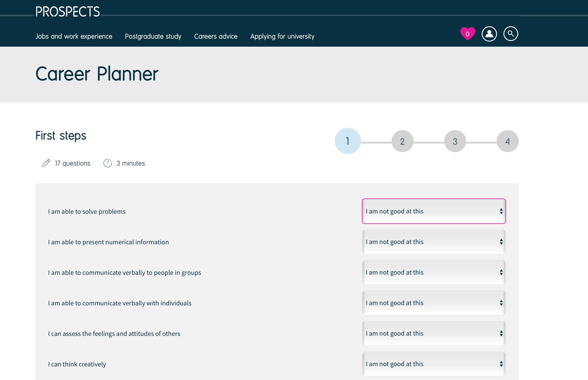Open Careers advice menu

(216, 36)
